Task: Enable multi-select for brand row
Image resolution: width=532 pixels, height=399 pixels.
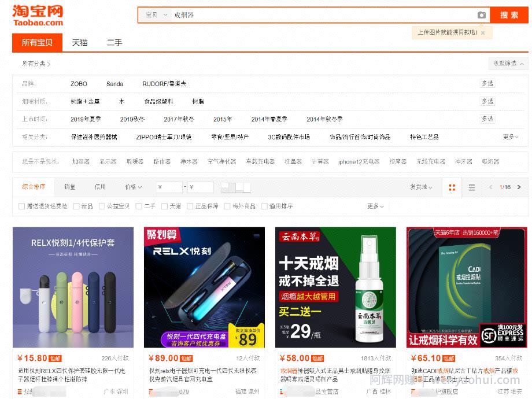Action: point(487,83)
